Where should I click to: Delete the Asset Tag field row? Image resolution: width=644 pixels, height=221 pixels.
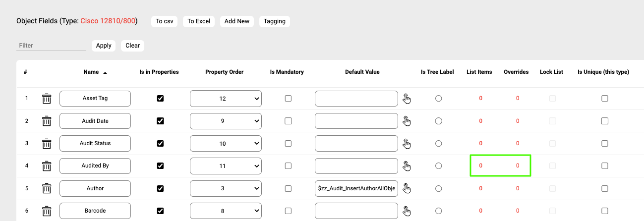coord(47,99)
